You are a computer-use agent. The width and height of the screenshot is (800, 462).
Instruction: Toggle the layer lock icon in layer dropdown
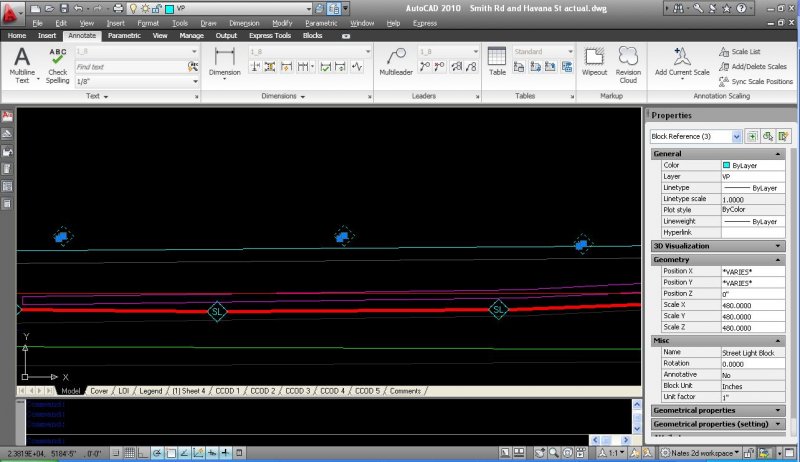[x=157, y=9]
